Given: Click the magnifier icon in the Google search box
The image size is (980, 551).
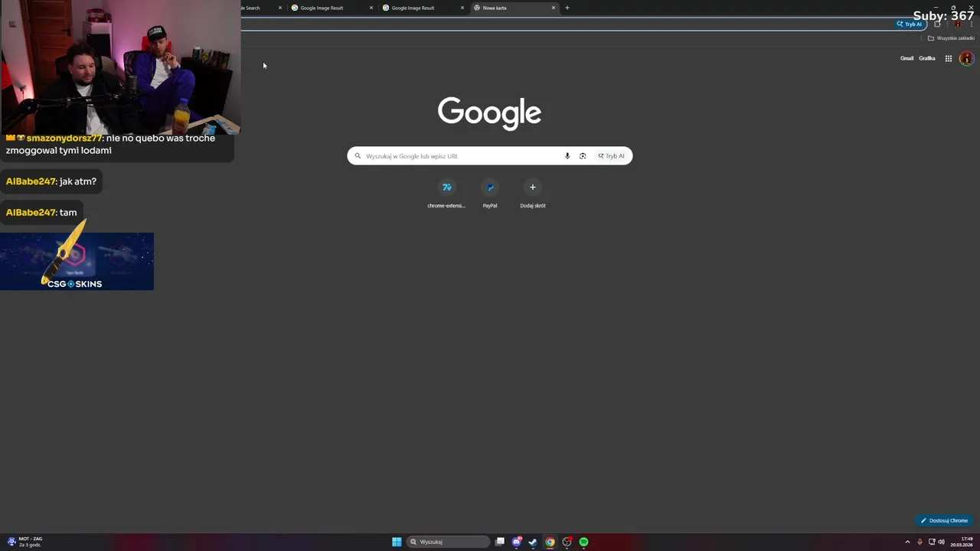Looking at the screenshot, I should (x=358, y=156).
